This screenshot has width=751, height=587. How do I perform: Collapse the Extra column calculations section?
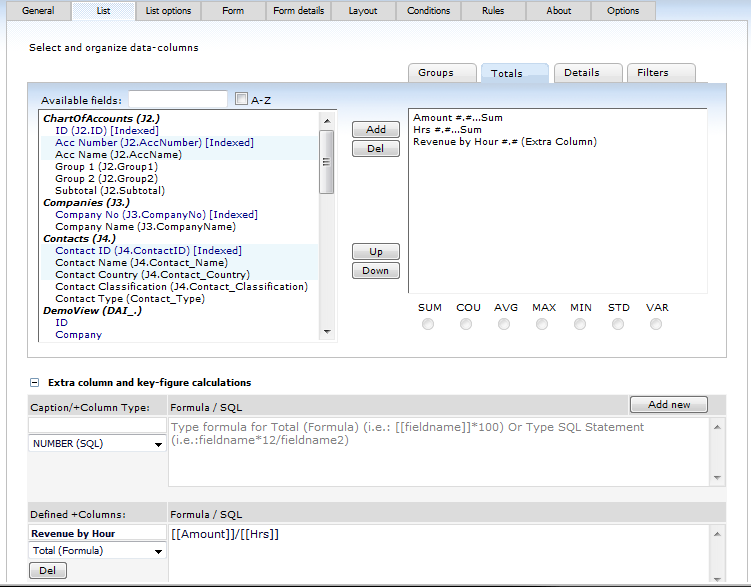34,383
